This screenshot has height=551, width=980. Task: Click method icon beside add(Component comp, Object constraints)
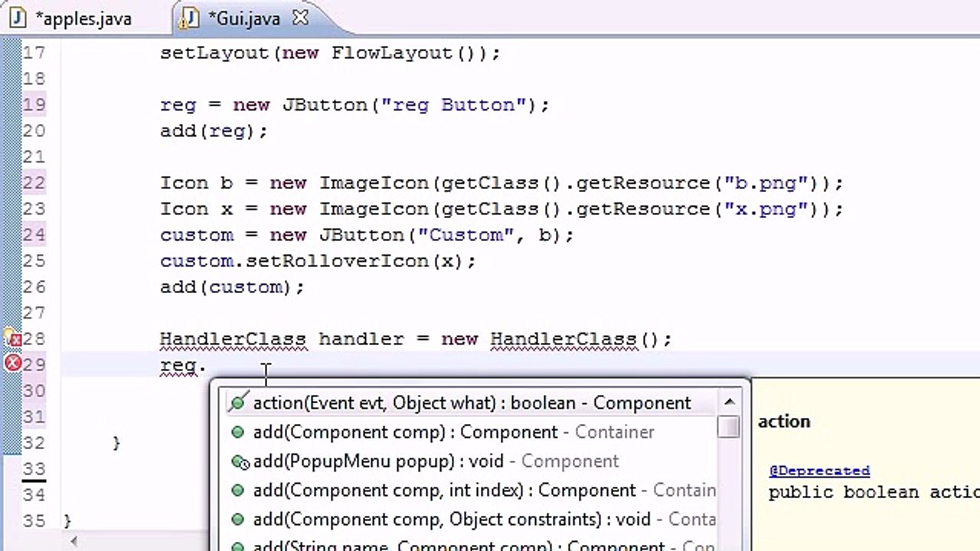click(237, 520)
